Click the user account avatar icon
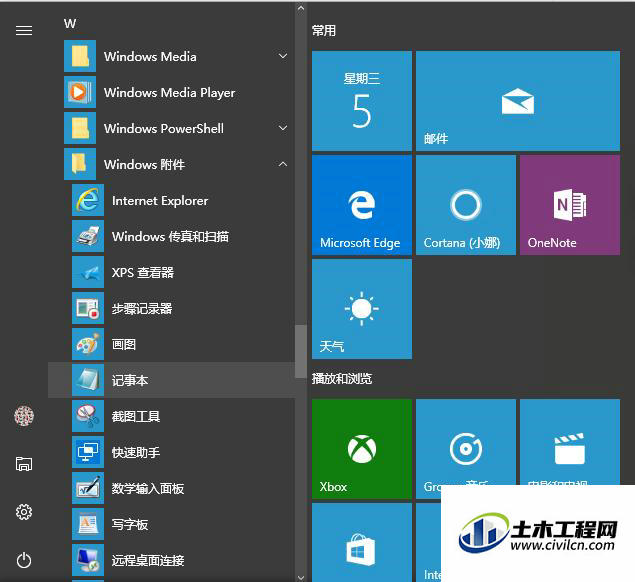The image size is (635, 582). tap(24, 416)
